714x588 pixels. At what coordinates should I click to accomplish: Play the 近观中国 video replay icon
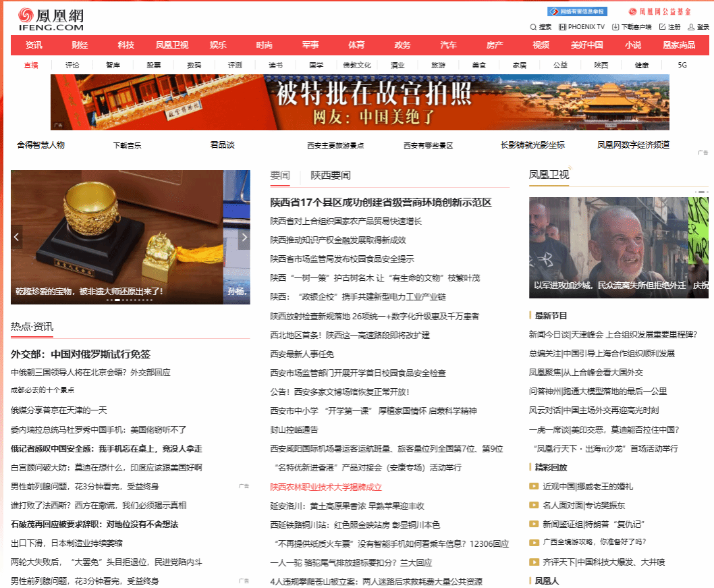534,486
